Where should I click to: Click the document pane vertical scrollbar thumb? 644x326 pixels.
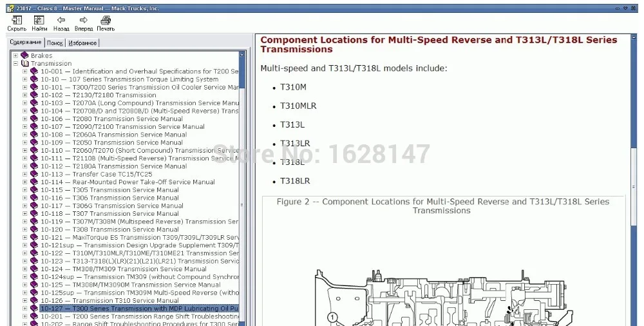(x=633, y=187)
